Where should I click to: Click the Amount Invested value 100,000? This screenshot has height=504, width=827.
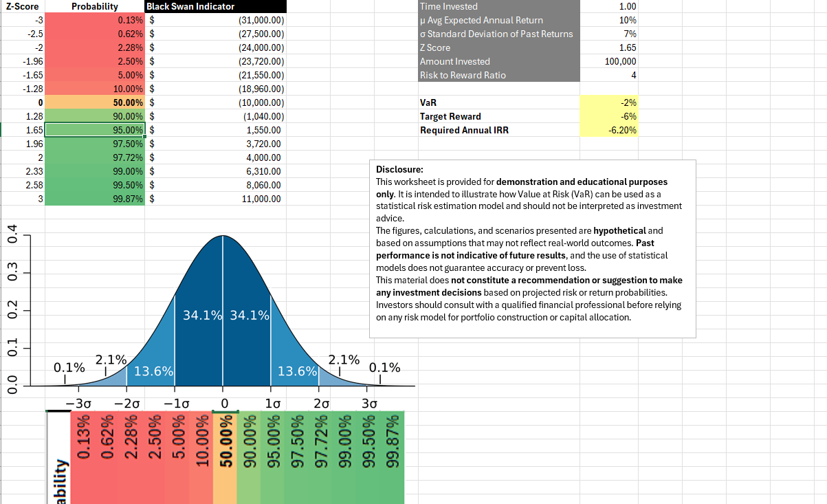pyautogui.click(x=609, y=61)
